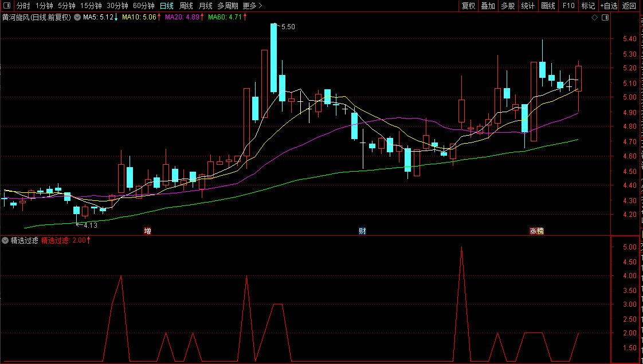Switch to 月线 monthly chart
The height and width of the screenshot is (364, 643).
[205, 6]
